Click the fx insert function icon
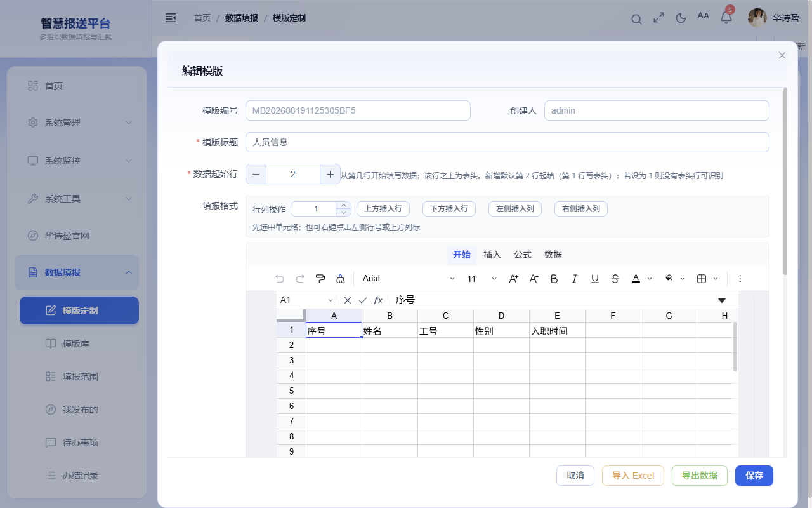The image size is (812, 508). point(378,300)
